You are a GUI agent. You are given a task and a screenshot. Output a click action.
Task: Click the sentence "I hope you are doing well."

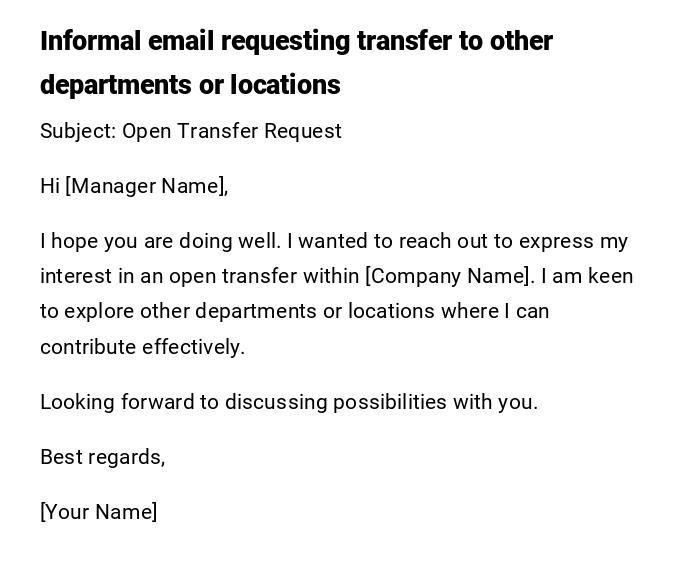(x=161, y=241)
